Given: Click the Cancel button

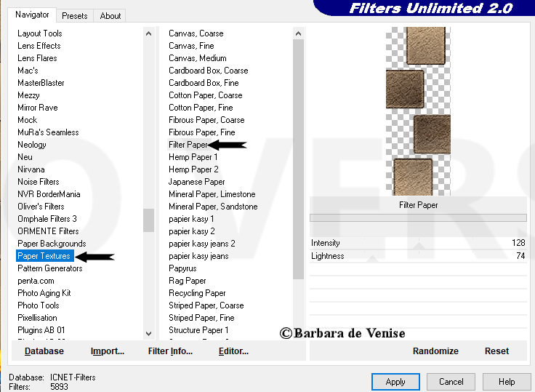Looking at the screenshot, I should pyautogui.click(x=451, y=381).
